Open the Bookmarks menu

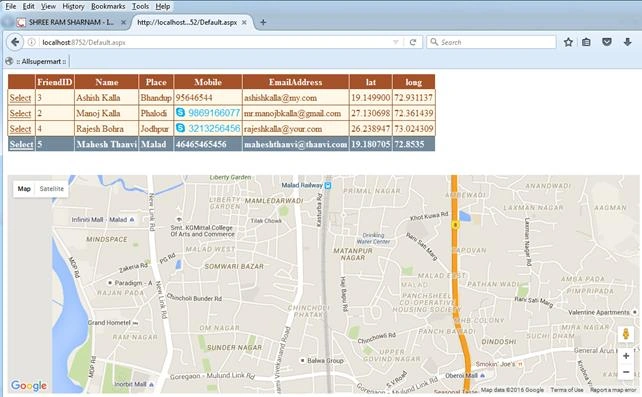[x=108, y=6]
